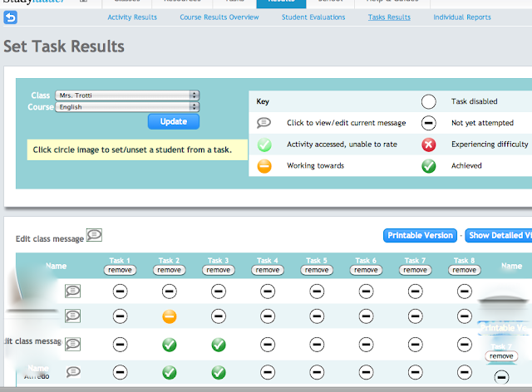This screenshot has height=392, width=532.
Task: Click the Show Detailed View button
Action: 499,235
